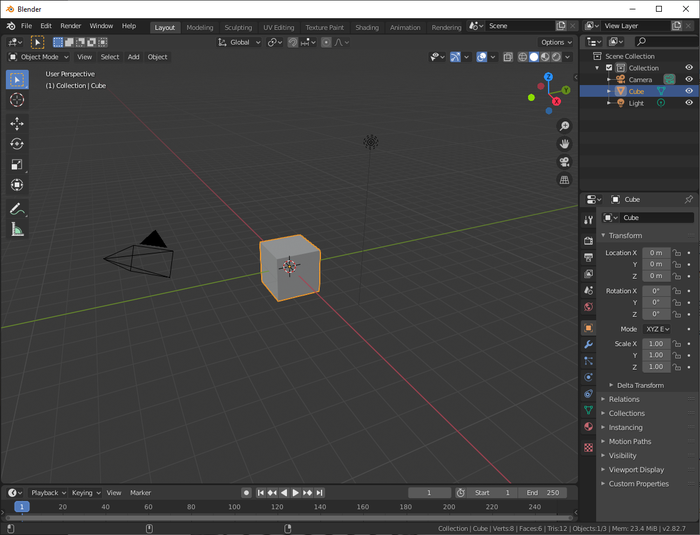This screenshot has width=700, height=535.
Task: Expand the Viewport Display panel
Action: (636, 469)
